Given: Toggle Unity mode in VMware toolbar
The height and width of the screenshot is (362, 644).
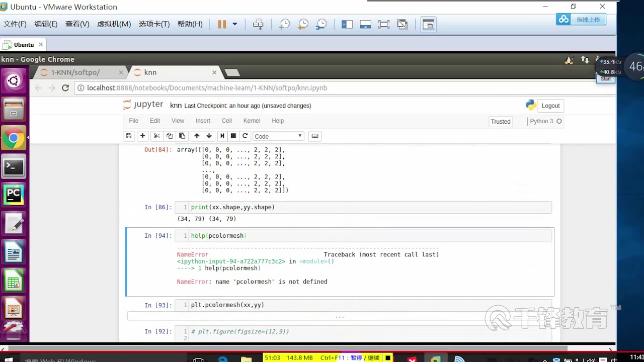Looking at the screenshot, I should 402,24.
